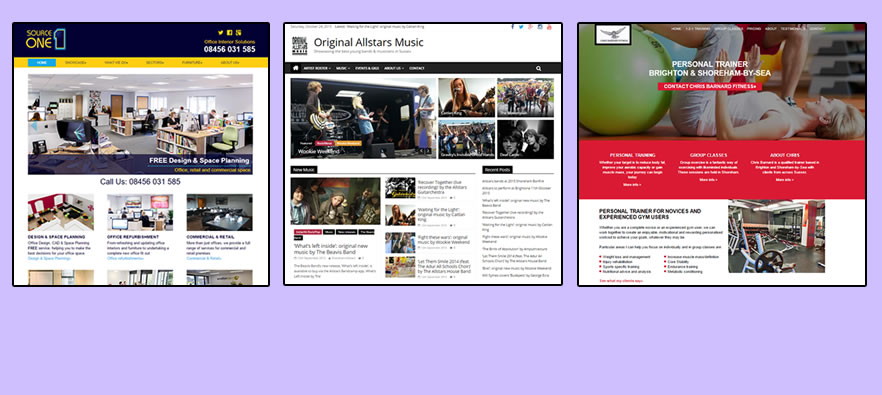Screen dimensions: 882x395
Task: Expand the Music dropdown in Allstars navbar
Action: pyautogui.click(x=343, y=68)
